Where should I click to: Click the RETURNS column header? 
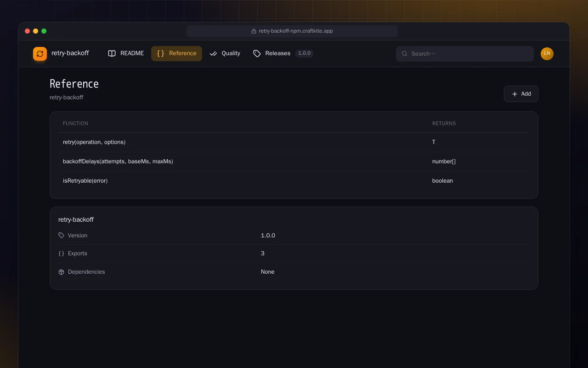[x=444, y=123]
